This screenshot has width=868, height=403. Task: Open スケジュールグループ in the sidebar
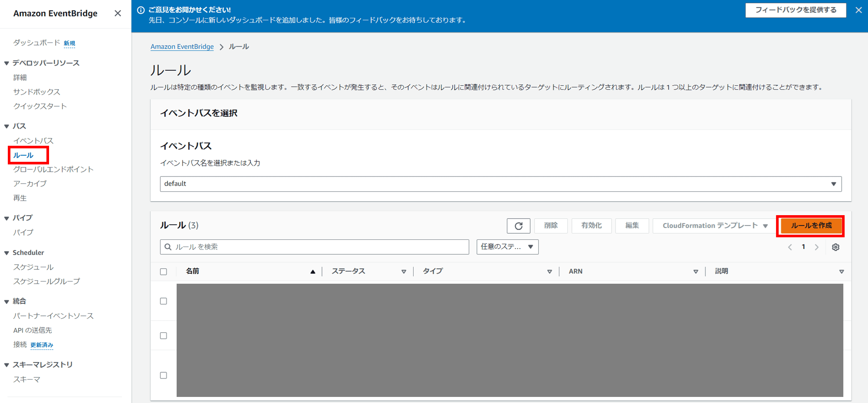(46, 281)
